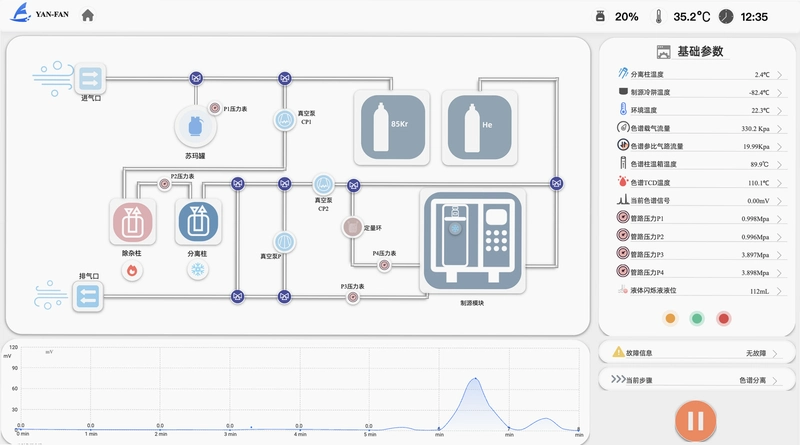Expand the 故障信息 fault information row
Image resolution: width=800 pixels, height=445 pixels.
click(x=697, y=353)
